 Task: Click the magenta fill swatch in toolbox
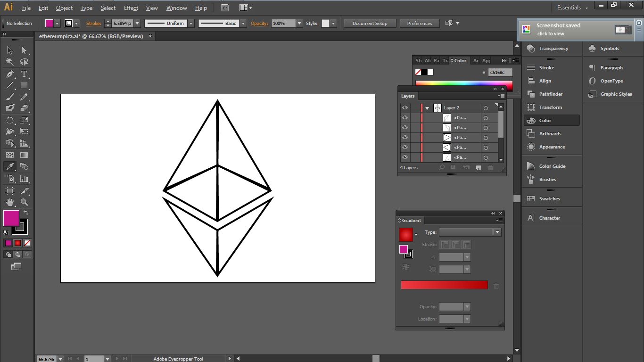coord(11,218)
